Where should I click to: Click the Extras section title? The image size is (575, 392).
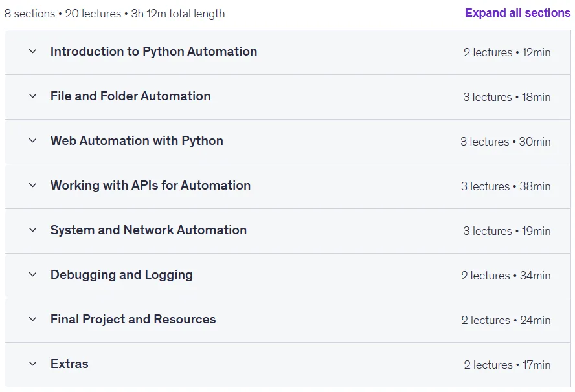click(x=69, y=364)
